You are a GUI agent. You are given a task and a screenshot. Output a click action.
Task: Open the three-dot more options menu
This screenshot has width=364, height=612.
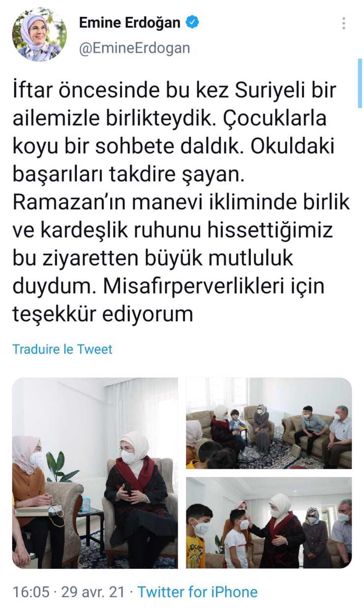pyautogui.click(x=343, y=23)
